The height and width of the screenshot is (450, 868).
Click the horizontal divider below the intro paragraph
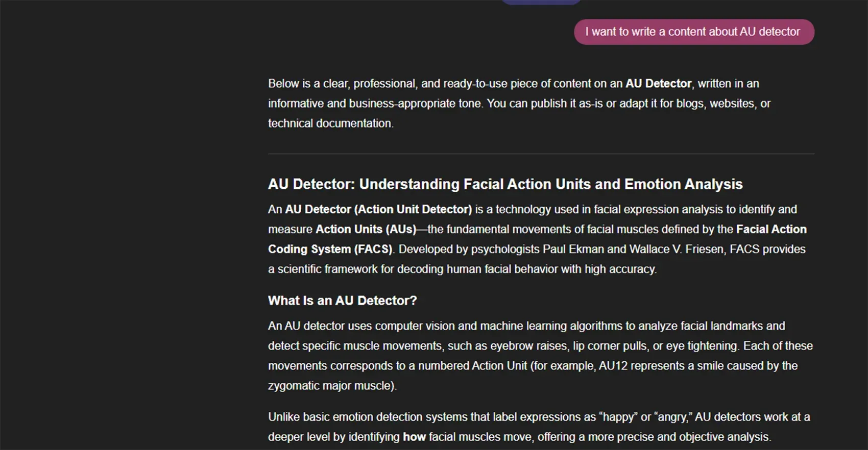pyautogui.click(x=541, y=154)
